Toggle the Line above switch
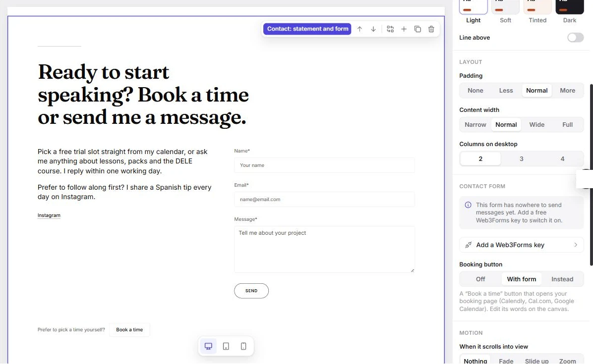This screenshot has width=593, height=364. [575, 37]
